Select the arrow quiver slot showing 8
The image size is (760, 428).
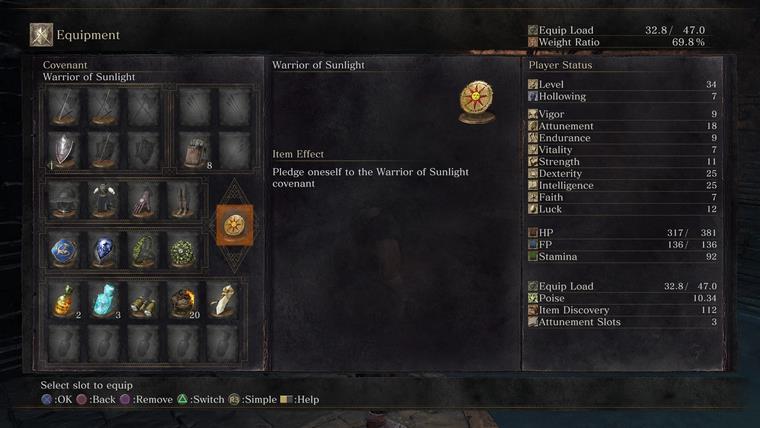pyautogui.click(x=195, y=151)
